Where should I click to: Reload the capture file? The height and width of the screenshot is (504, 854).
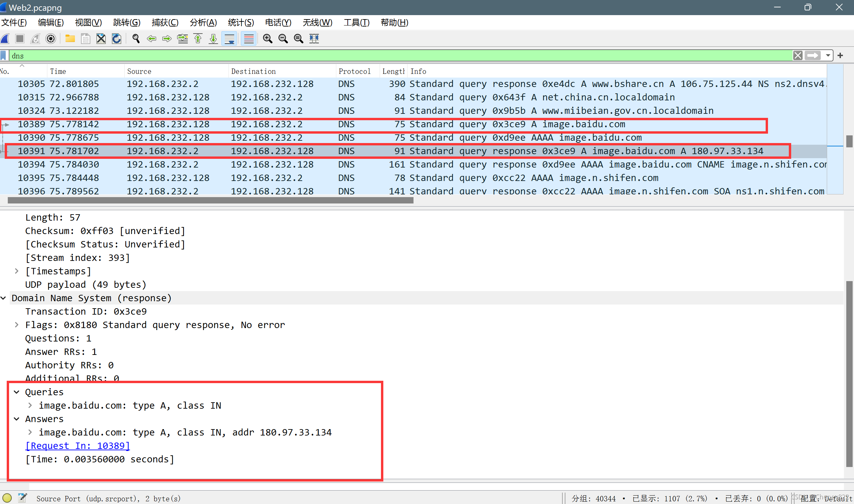tap(117, 39)
